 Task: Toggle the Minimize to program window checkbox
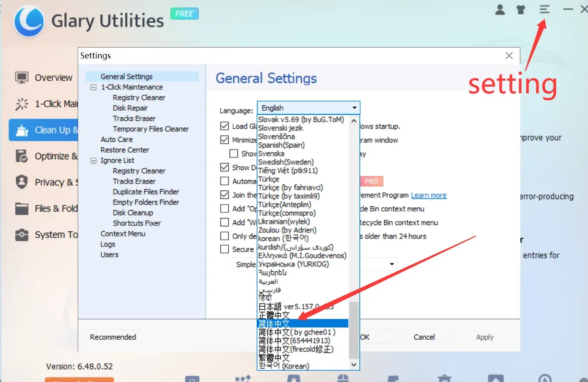(224, 140)
